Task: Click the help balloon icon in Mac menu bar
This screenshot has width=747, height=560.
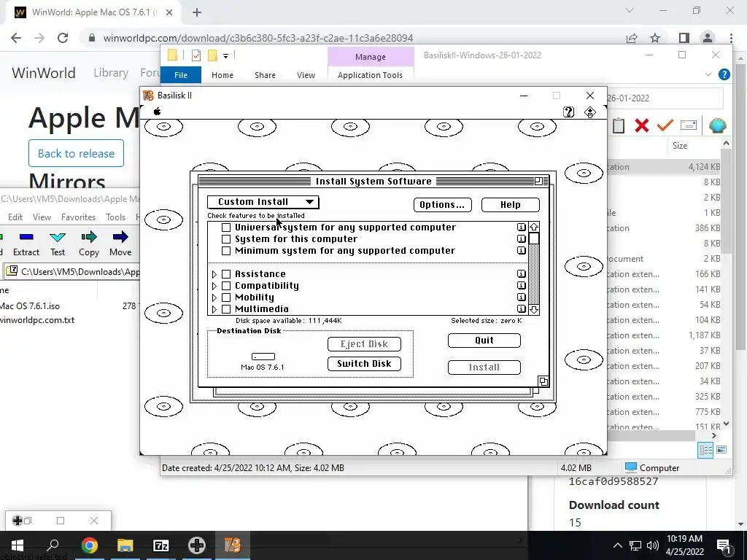Action: click(x=568, y=112)
